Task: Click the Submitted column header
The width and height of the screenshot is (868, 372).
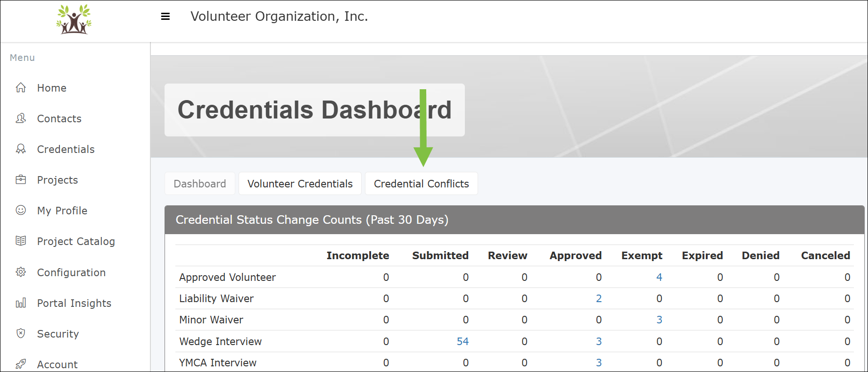Action: point(440,255)
